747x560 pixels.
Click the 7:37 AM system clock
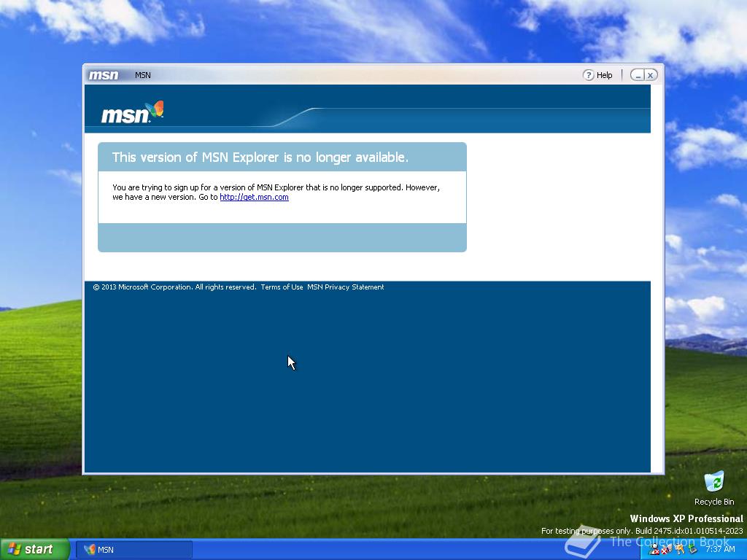[720, 550]
